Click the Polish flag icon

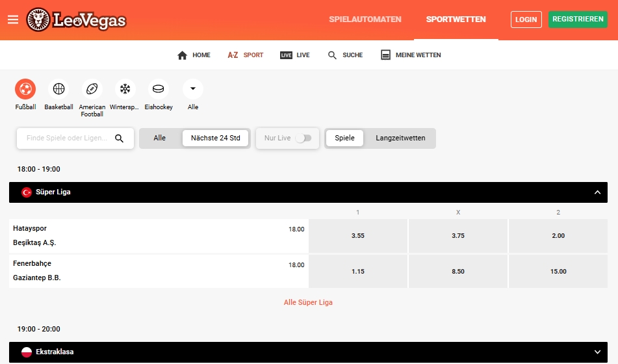(27, 352)
